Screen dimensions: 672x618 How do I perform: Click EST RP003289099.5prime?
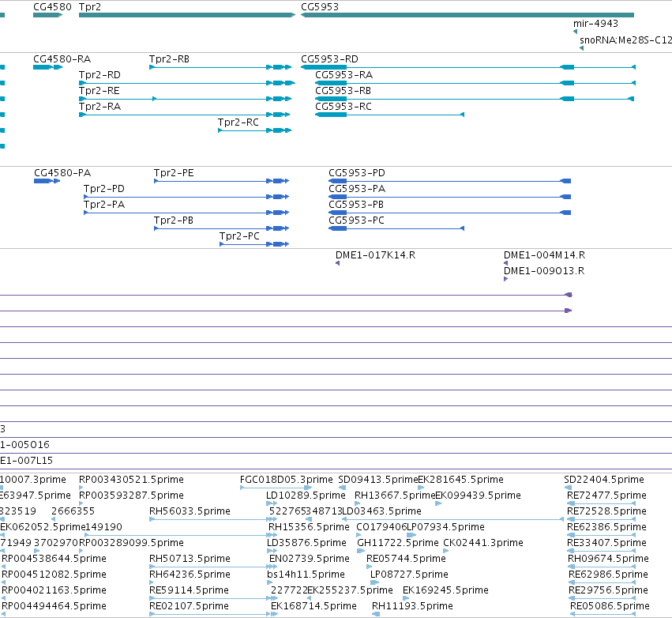[x=131, y=544]
